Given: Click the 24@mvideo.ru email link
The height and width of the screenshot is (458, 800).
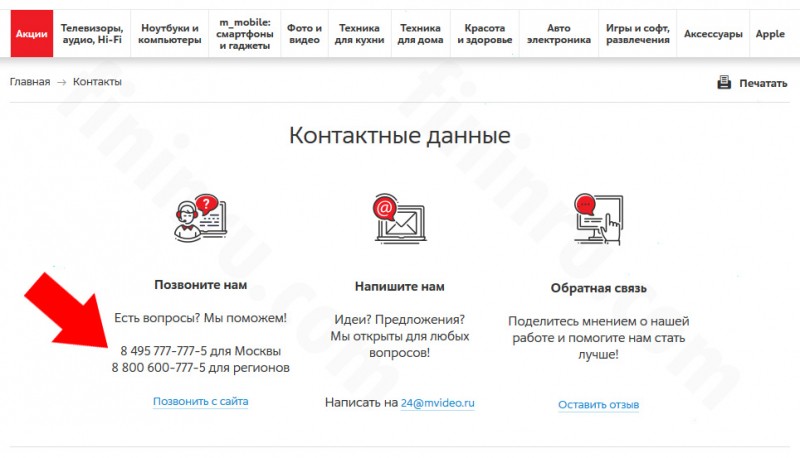Looking at the screenshot, I should click(x=437, y=403).
